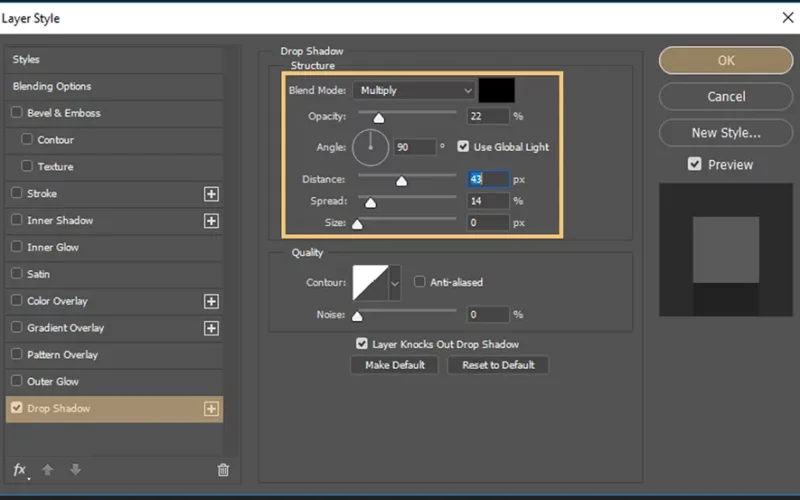Image resolution: width=800 pixels, height=500 pixels.
Task: Enable the Satin checkbox
Action: coord(16,273)
